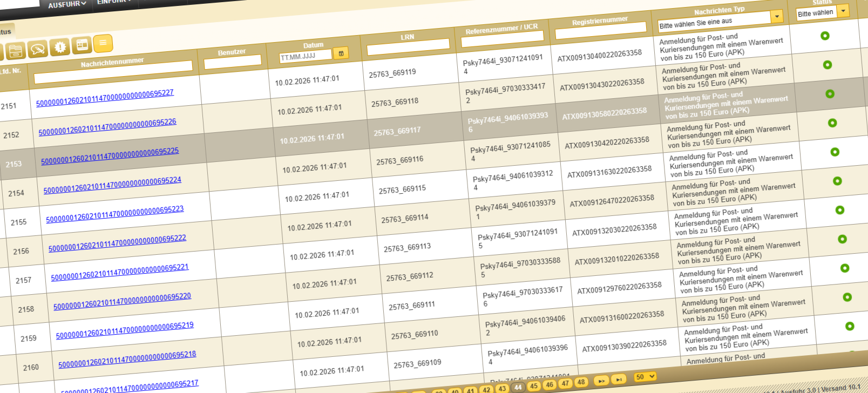Click the exclamation badge toolbar icon
The width and height of the screenshot is (868, 393).
(x=60, y=47)
